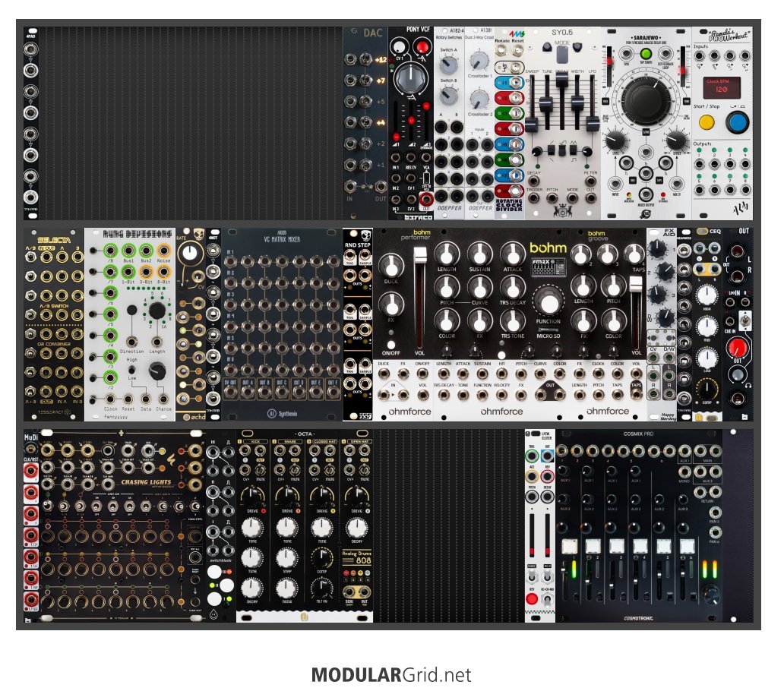Click the Switch A rotary knob on Doepfer A182-4
The image size is (784, 691).
pyautogui.click(x=448, y=65)
